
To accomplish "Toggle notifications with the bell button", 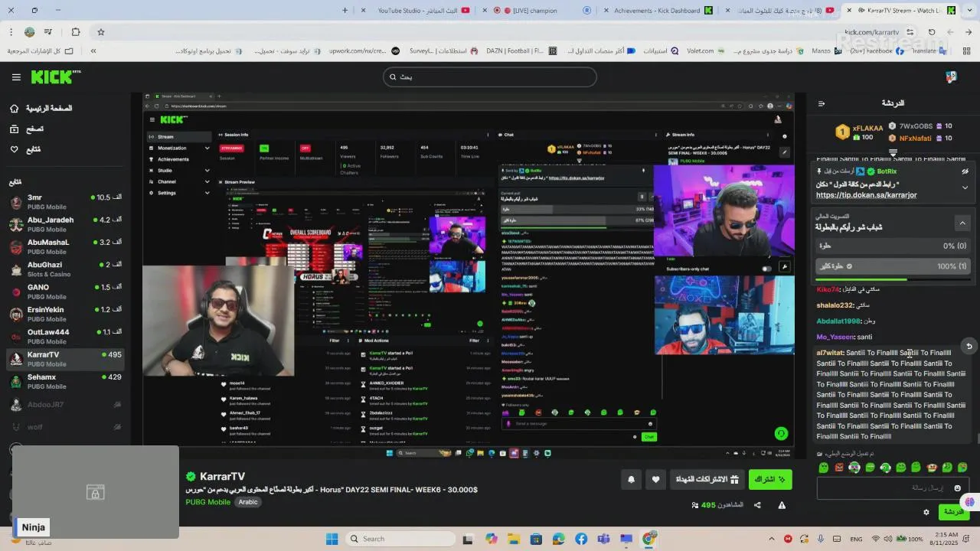I will pos(632,480).
